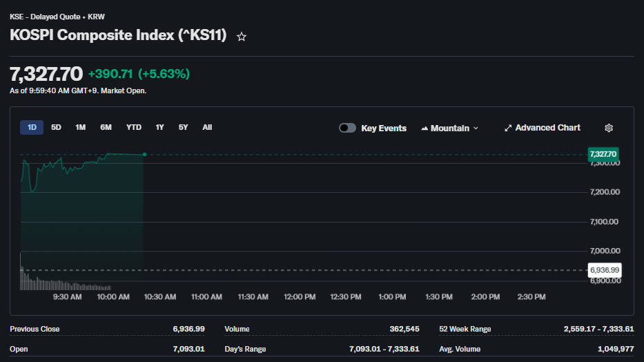
Task: Switch to the 5D range
Action: (x=56, y=127)
